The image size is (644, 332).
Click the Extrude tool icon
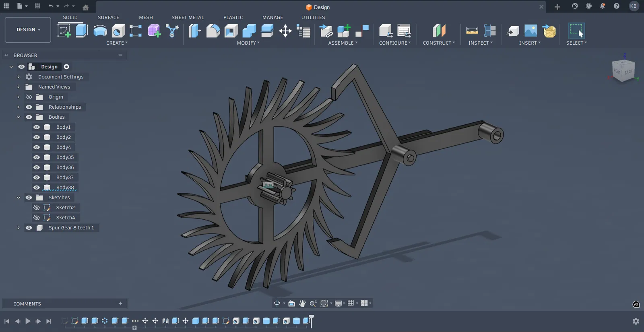[x=82, y=31]
